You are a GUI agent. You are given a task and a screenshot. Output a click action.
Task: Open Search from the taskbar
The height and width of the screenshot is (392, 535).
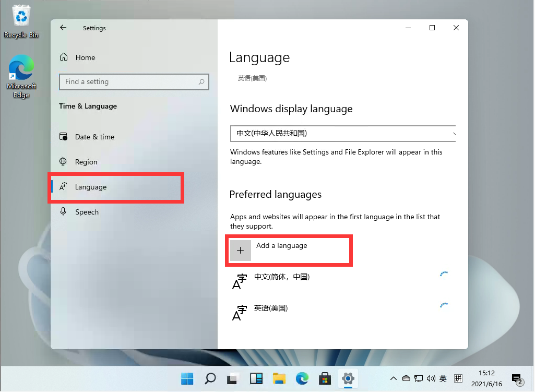tap(210, 378)
